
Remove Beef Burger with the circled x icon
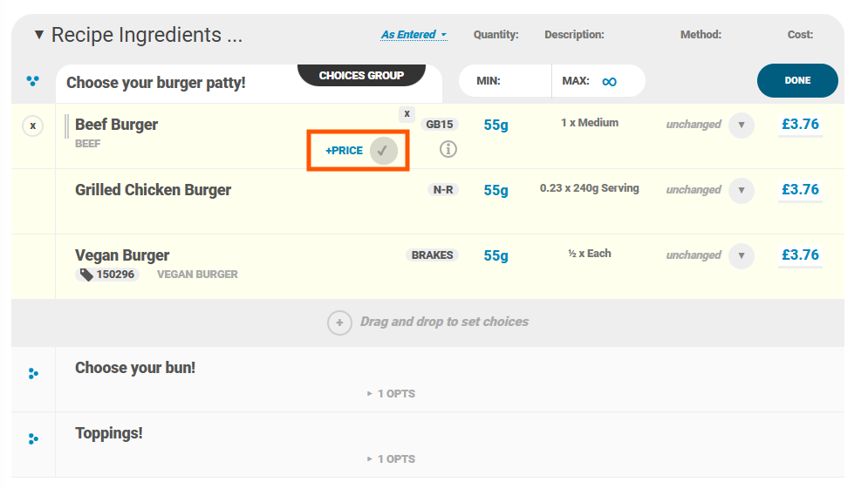[x=32, y=126]
